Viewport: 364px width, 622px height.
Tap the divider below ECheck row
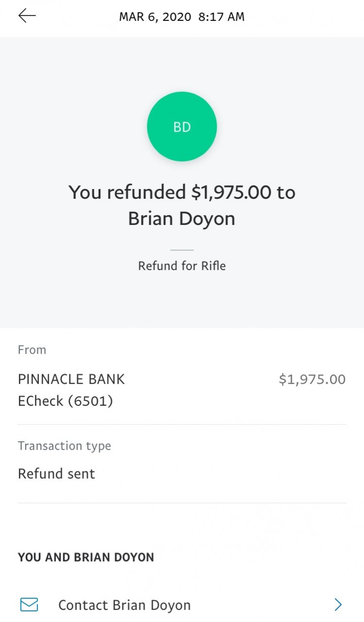coord(182,424)
